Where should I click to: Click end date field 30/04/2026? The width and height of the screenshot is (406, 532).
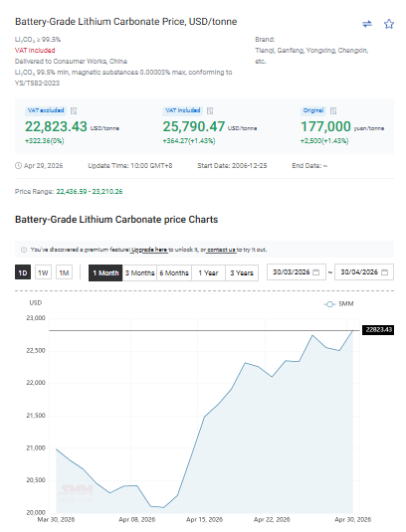click(364, 272)
